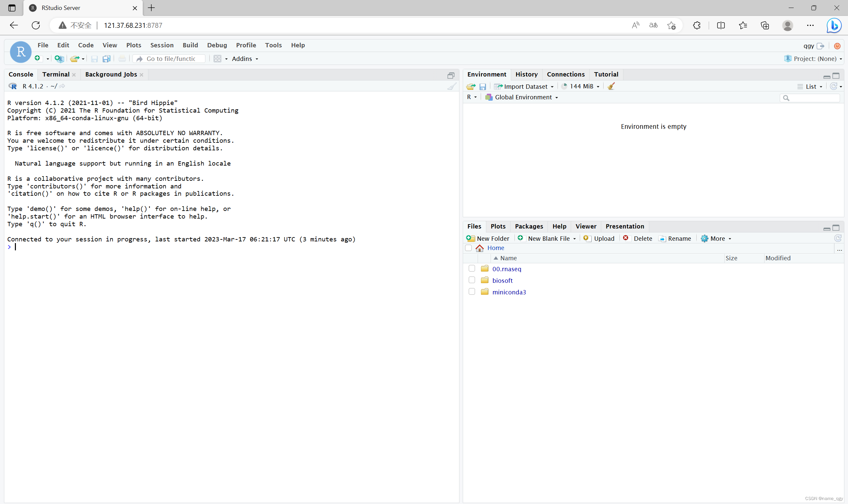This screenshot has height=504, width=848.
Task: Open the Addins dropdown
Action: [245, 59]
